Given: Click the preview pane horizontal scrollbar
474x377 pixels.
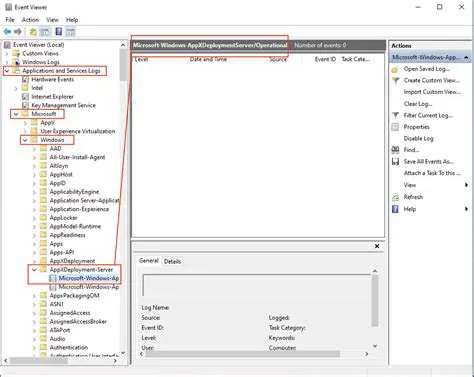Looking at the screenshot, I should pos(243,354).
